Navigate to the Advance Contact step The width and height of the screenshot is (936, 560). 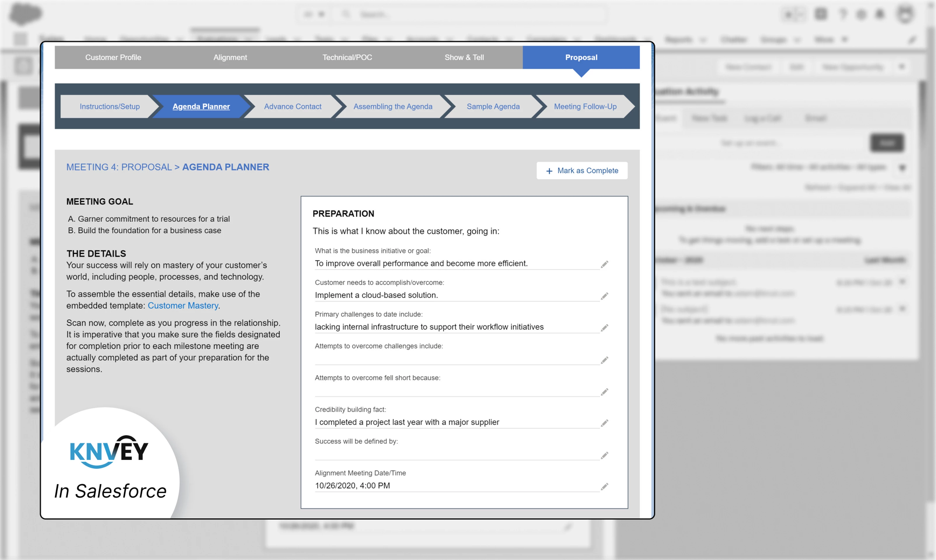293,106
